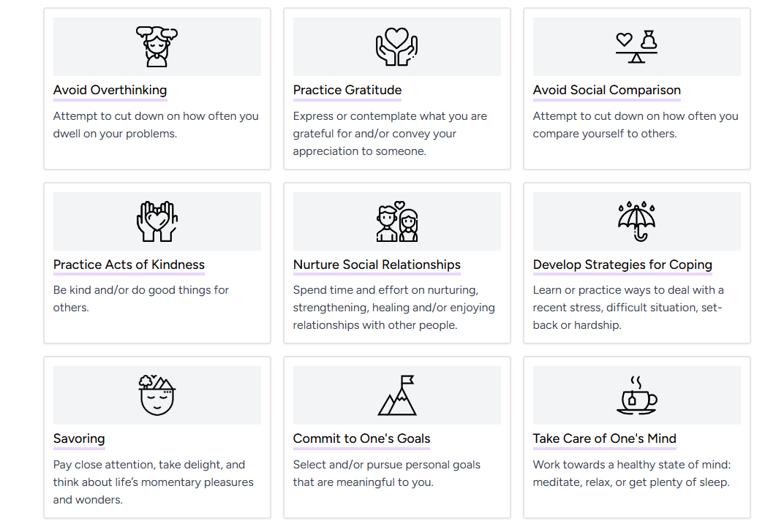The width and height of the screenshot is (765, 532).
Task: Open the Practice Acts of Kindness link
Action: [x=129, y=264]
